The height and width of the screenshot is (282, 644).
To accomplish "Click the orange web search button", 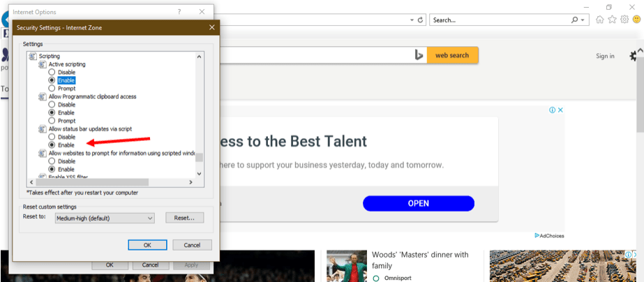I will 452,55.
